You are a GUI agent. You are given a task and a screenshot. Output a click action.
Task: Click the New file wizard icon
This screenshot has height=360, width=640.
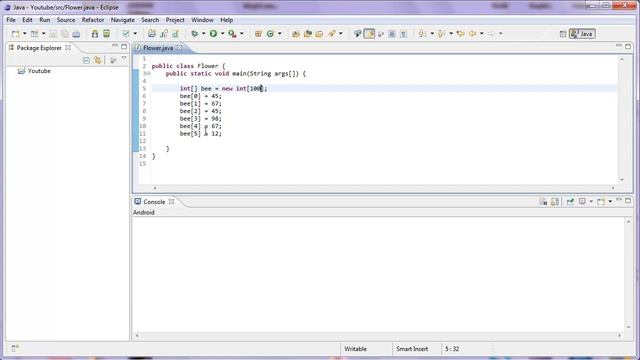[16, 34]
